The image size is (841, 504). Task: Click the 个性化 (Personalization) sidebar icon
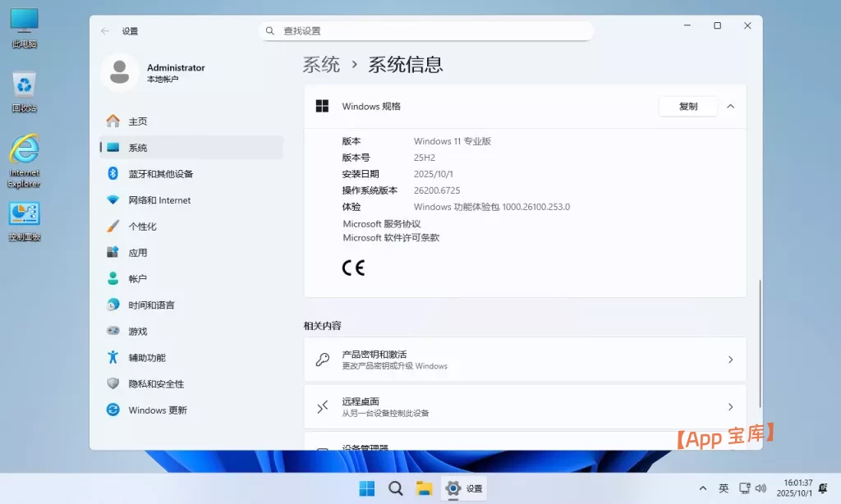coord(112,226)
